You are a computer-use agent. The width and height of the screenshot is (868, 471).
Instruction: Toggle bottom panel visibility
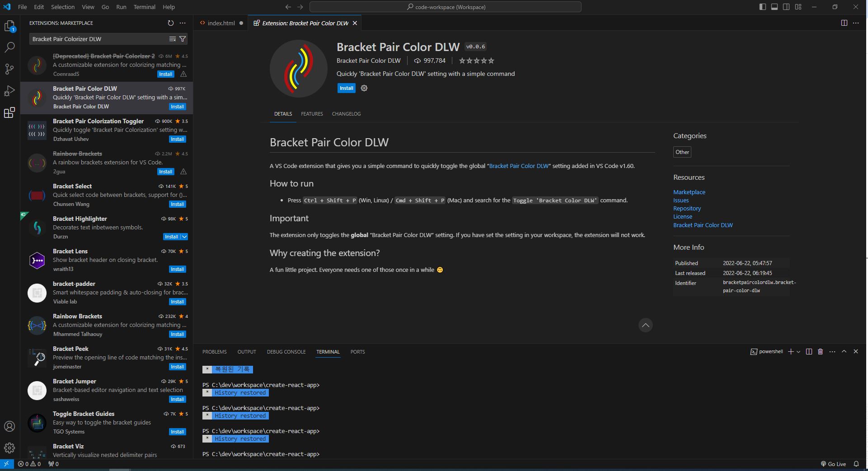point(774,7)
